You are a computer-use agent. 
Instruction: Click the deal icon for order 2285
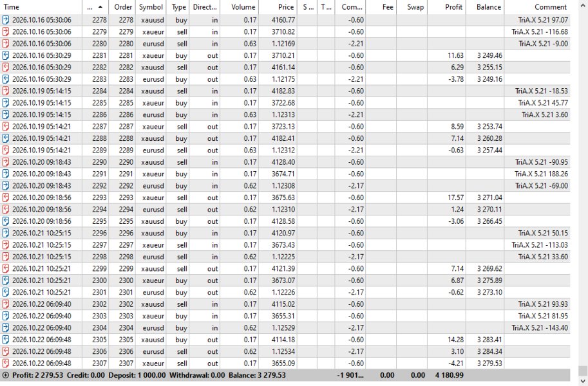tap(6, 103)
